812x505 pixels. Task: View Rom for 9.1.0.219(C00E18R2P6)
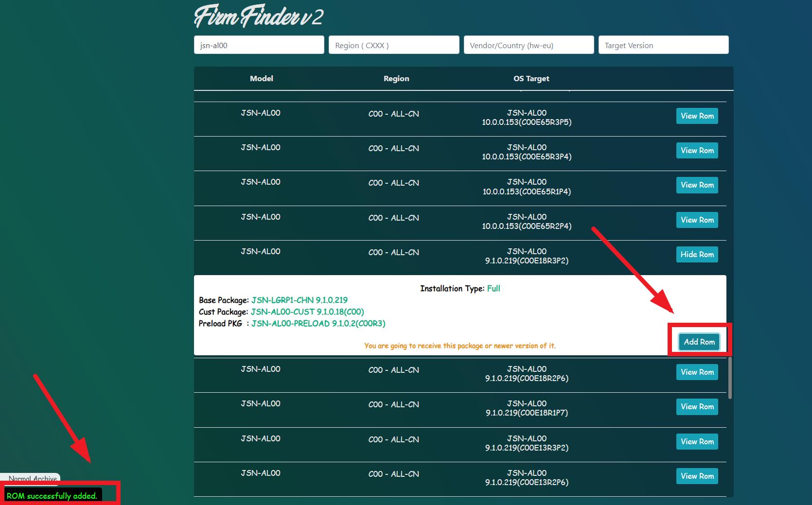coord(697,372)
